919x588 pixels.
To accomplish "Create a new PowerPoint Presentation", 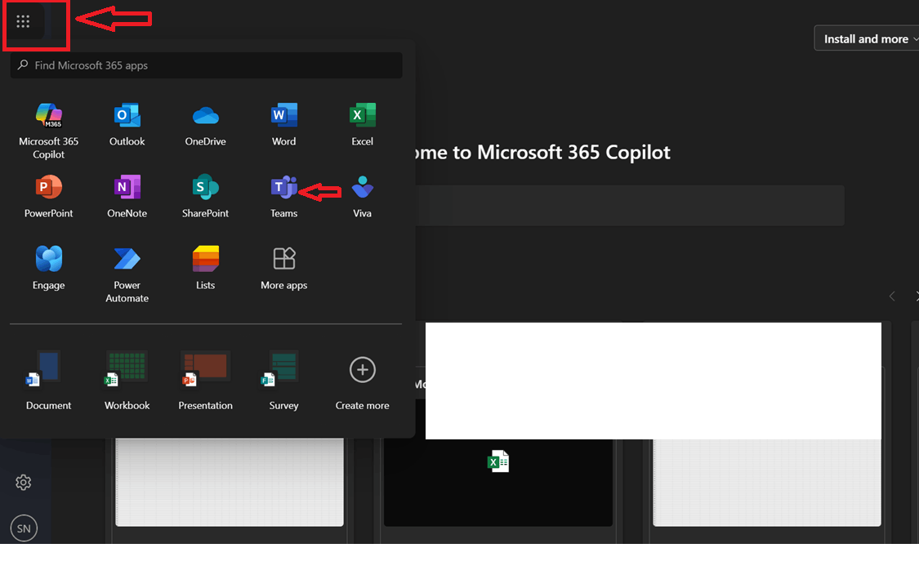I will 205,381.
